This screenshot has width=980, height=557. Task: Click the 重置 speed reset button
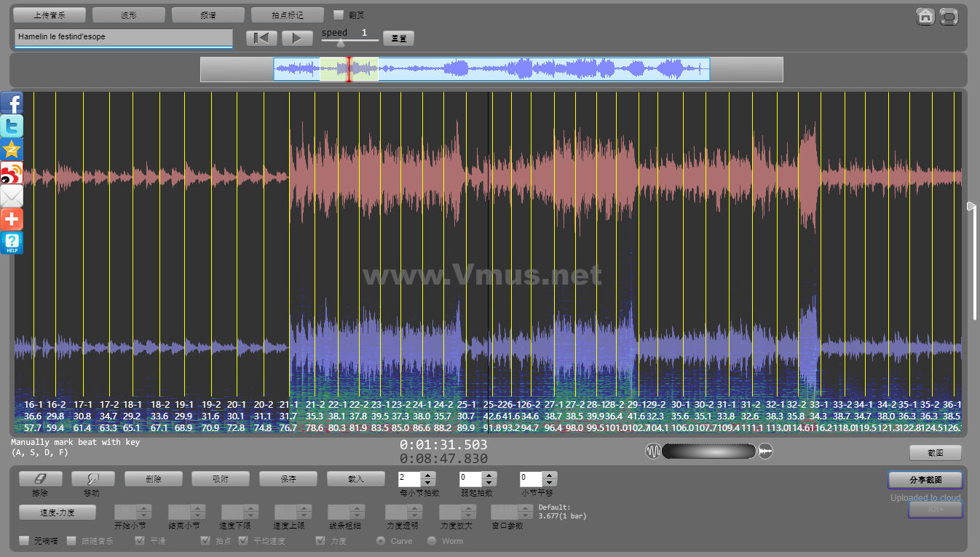click(x=399, y=38)
